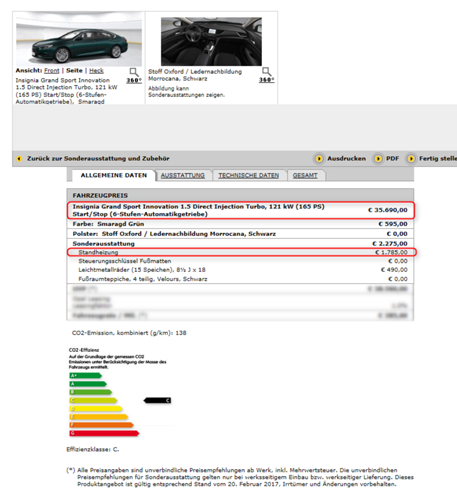Viewport: 457px width, 500px height.
Task: Click the yellow Ausdrucken arrow icon
Action: coord(319,159)
